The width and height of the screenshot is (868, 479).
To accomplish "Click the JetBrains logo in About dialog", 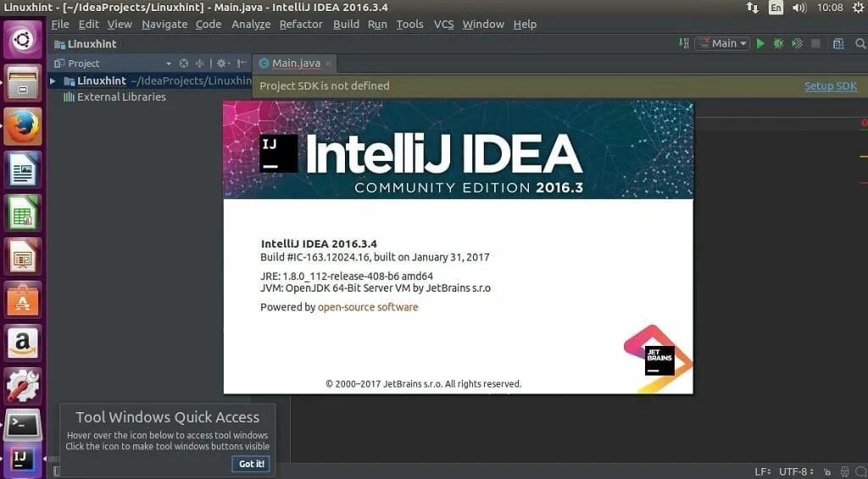I will 659,359.
